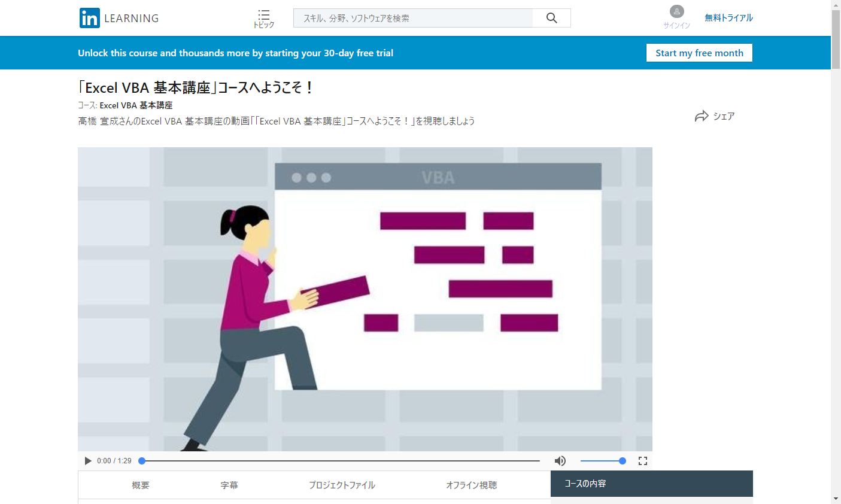This screenshot has height=504, width=841.
Task: Open the トピック topics menu icon
Action: 263,19
